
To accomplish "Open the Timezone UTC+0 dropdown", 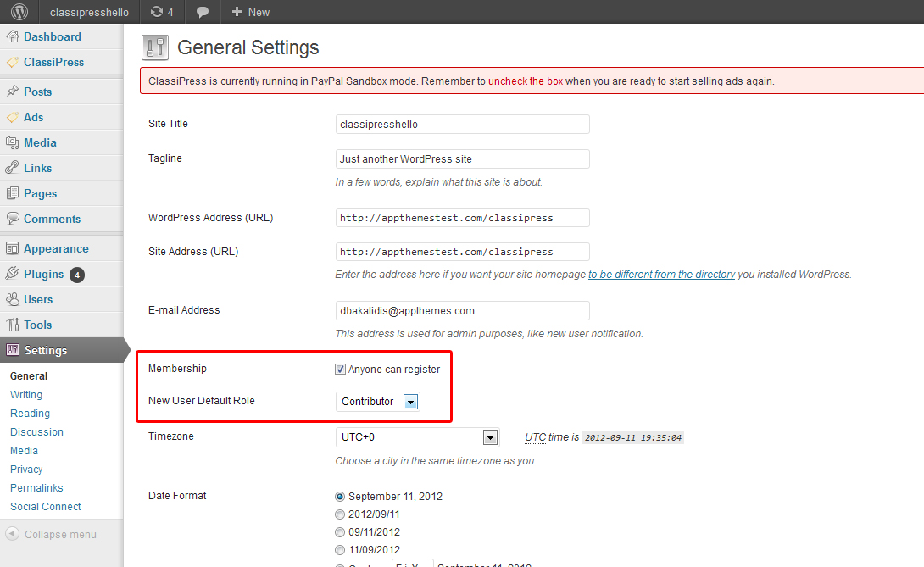I will coord(417,437).
